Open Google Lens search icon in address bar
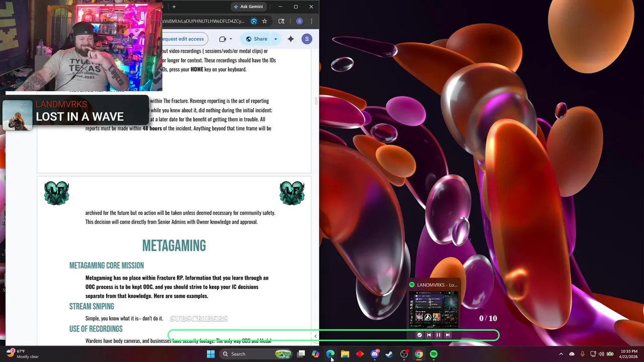Screen dimensions: 644x362 254,21
